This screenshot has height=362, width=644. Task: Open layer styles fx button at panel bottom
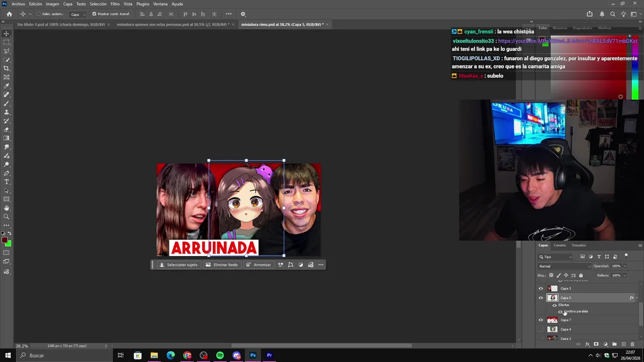tap(587, 344)
